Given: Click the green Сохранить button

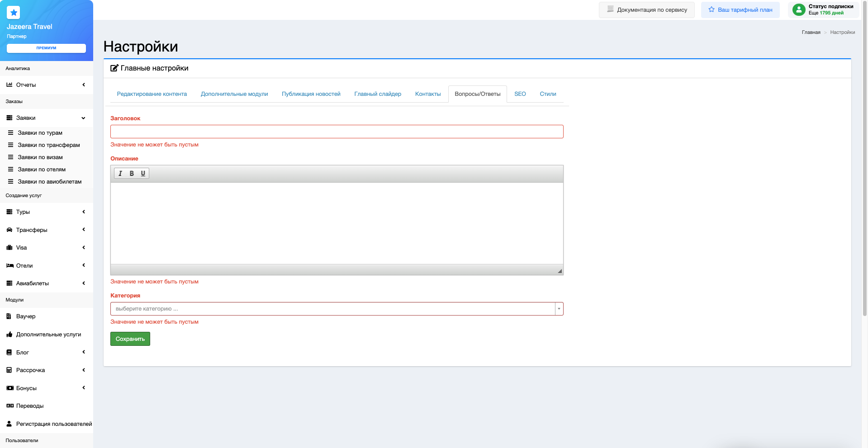Looking at the screenshot, I should (x=130, y=339).
